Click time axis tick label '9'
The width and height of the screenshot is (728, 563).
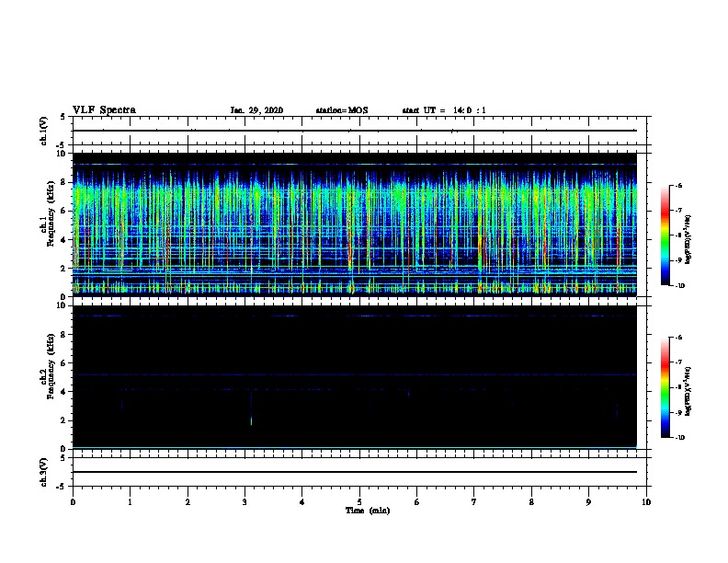coord(588,502)
